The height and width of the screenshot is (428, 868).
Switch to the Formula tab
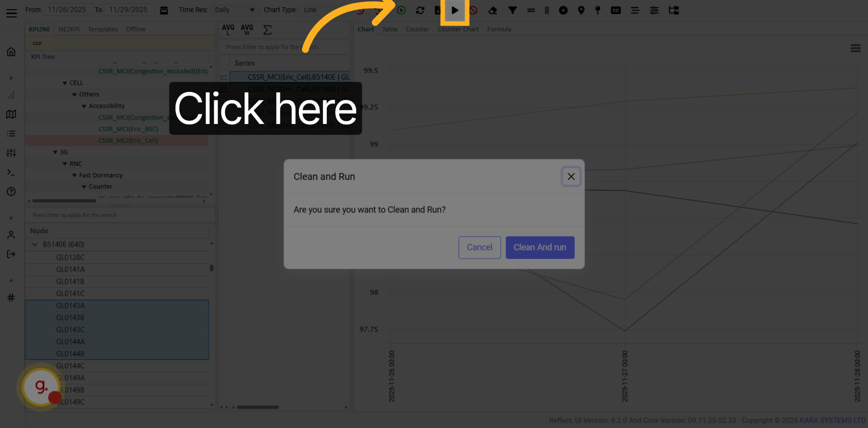[499, 29]
